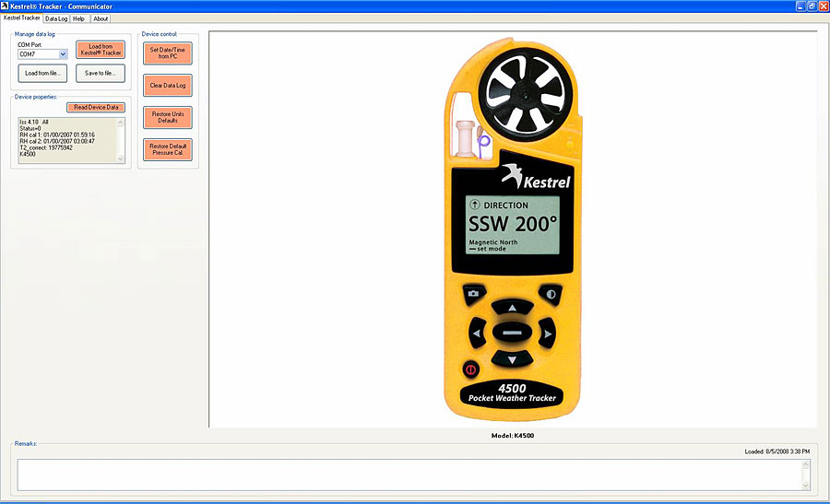The width and height of the screenshot is (830, 504).
Task: Click Load from Kestrel Tracker button
Action: click(x=101, y=50)
